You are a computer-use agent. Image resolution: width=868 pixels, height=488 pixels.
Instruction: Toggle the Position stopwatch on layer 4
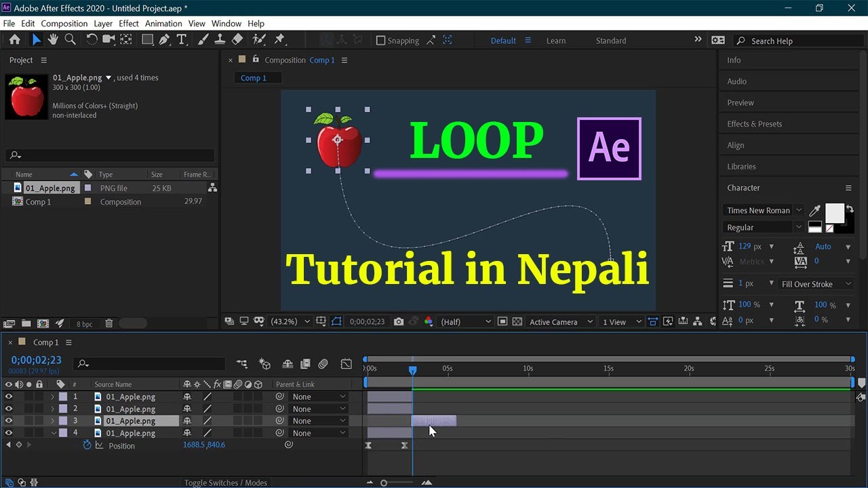(x=87, y=445)
